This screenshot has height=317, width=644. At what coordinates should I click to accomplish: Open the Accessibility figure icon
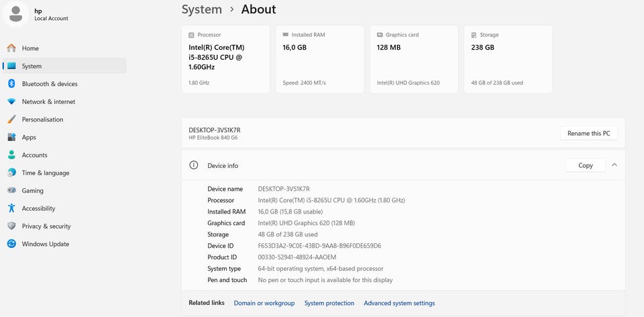(x=11, y=208)
